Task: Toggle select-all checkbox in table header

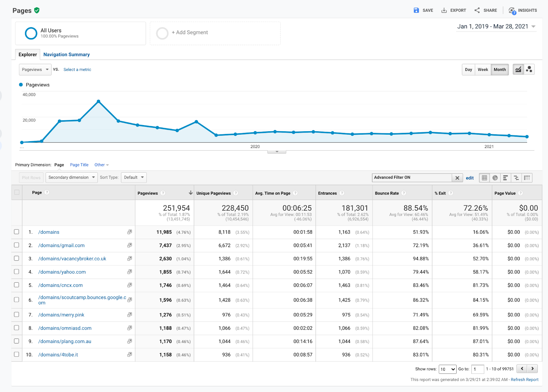Action: [x=17, y=192]
